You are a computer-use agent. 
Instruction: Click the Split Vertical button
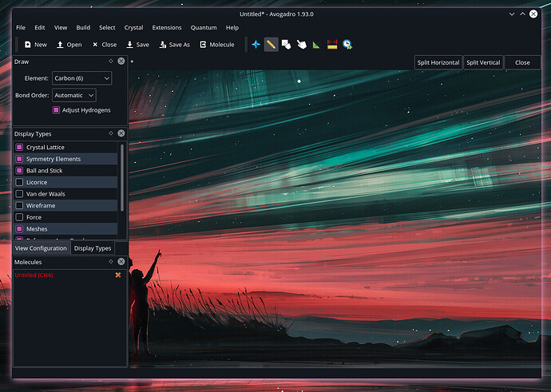click(483, 62)
